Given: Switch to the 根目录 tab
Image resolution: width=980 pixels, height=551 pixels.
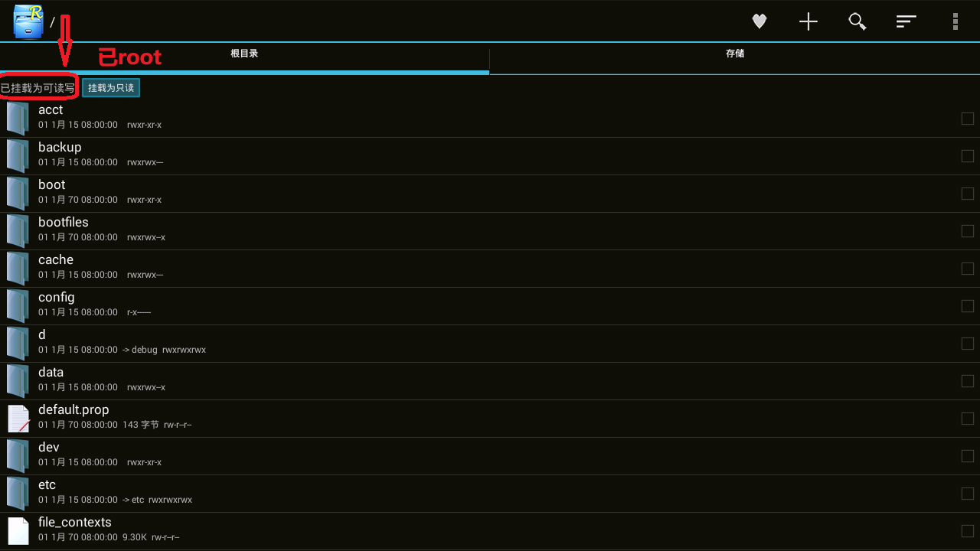Looking at the screenshot, I should pyautogui.click(x=244, y=54).
